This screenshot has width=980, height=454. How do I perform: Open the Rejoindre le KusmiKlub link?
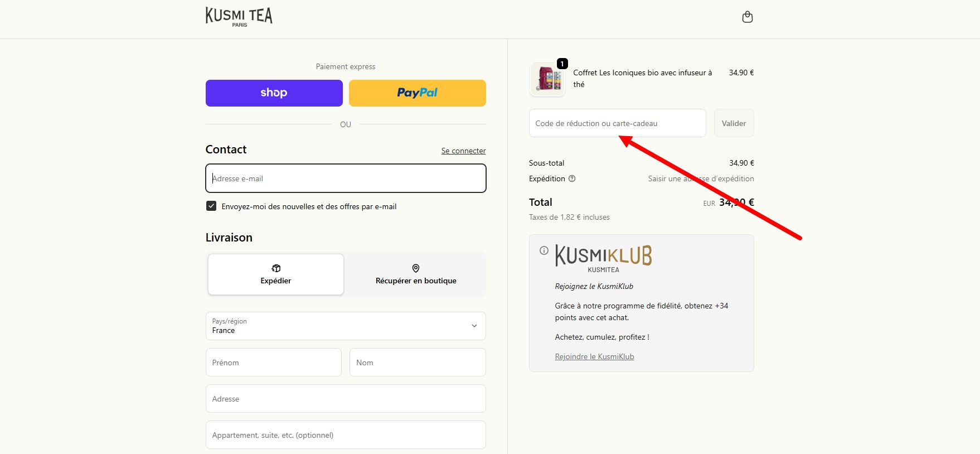coord(594,356)
